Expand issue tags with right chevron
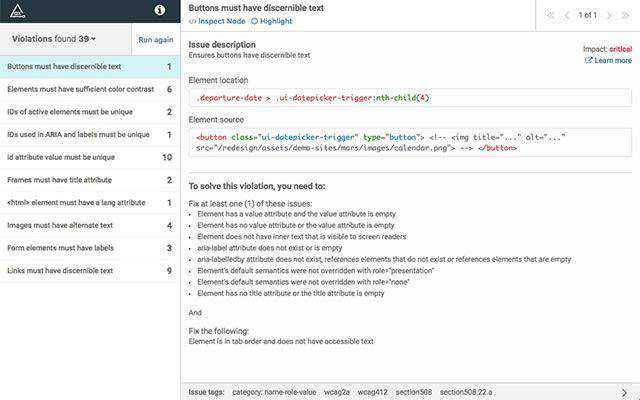This screenshot has width=640, height=400. [x=625, y=392]
